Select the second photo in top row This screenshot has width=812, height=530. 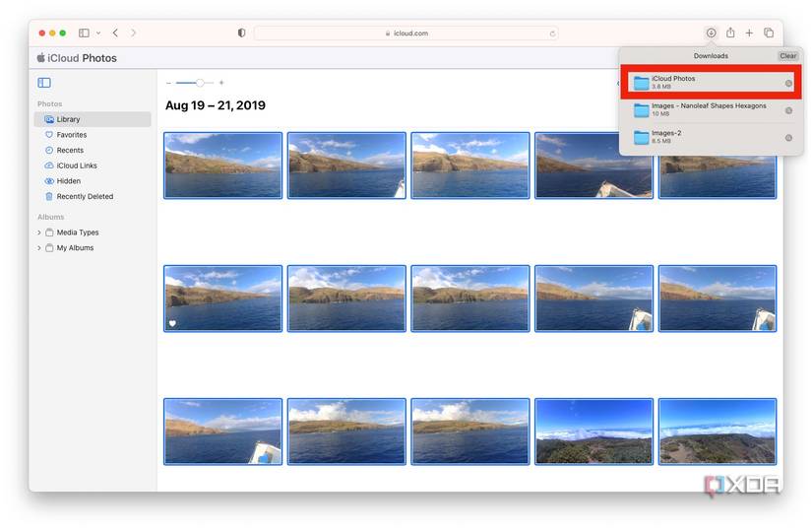click(346, 166)
